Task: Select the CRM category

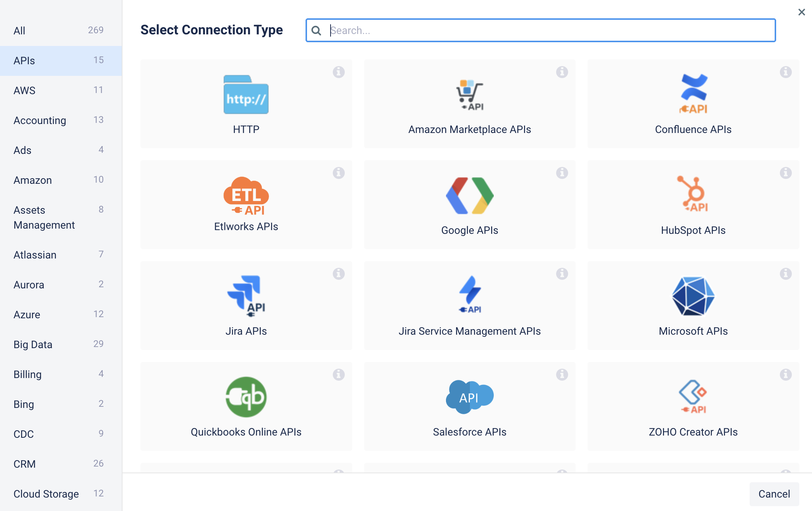Action: click(x=61, y=464)
